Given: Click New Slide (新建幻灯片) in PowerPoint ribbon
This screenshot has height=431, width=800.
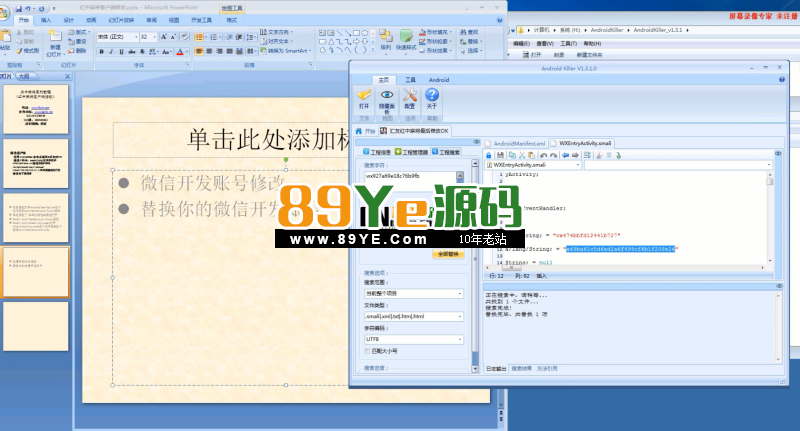Looking at the screenshot, I should 55,43.
